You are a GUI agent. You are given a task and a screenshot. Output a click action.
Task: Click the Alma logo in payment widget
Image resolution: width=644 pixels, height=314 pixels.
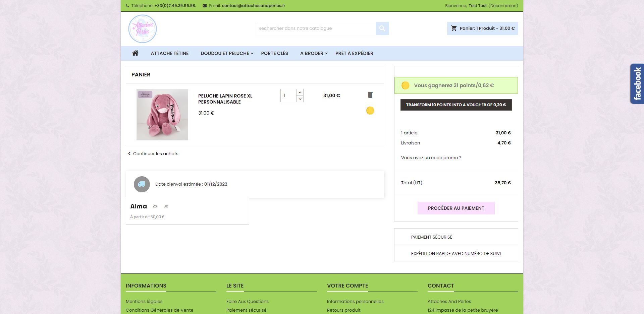point(139,206)
